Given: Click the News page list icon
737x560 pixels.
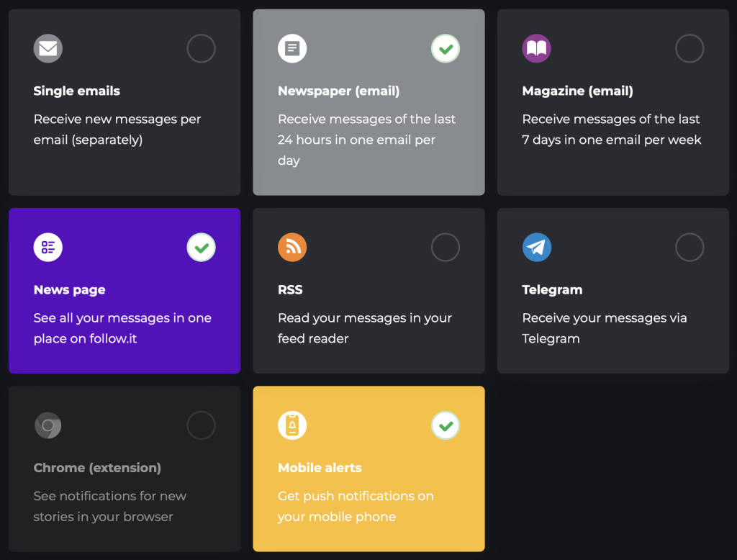Looking at the screenshot, I should (48, 248).
